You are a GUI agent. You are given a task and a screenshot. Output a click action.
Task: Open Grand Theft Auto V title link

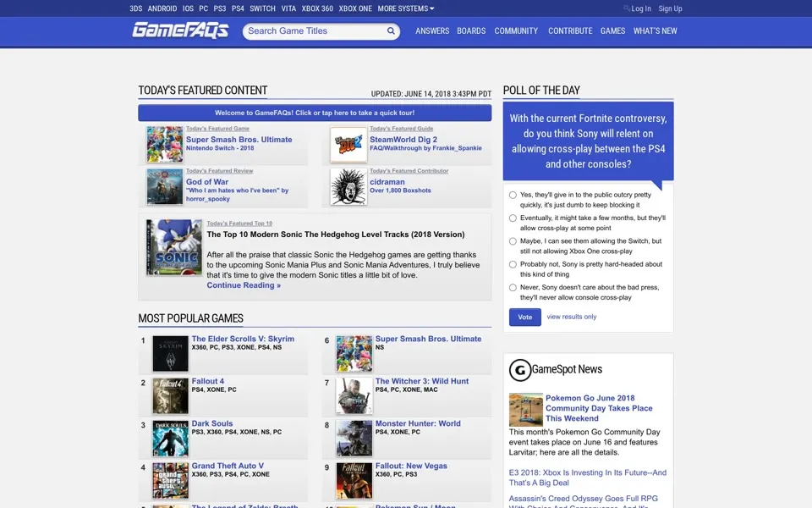pyautogui.click(x=228, y=466)
